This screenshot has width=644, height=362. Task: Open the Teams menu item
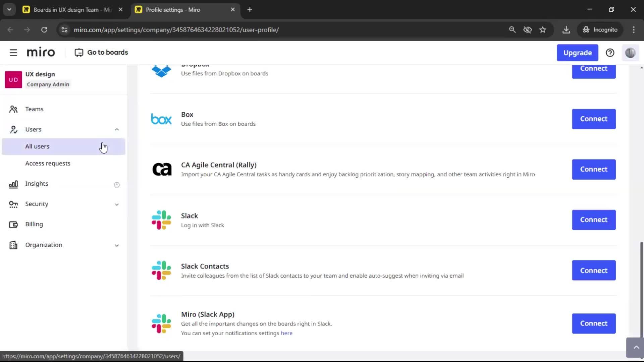63,109
